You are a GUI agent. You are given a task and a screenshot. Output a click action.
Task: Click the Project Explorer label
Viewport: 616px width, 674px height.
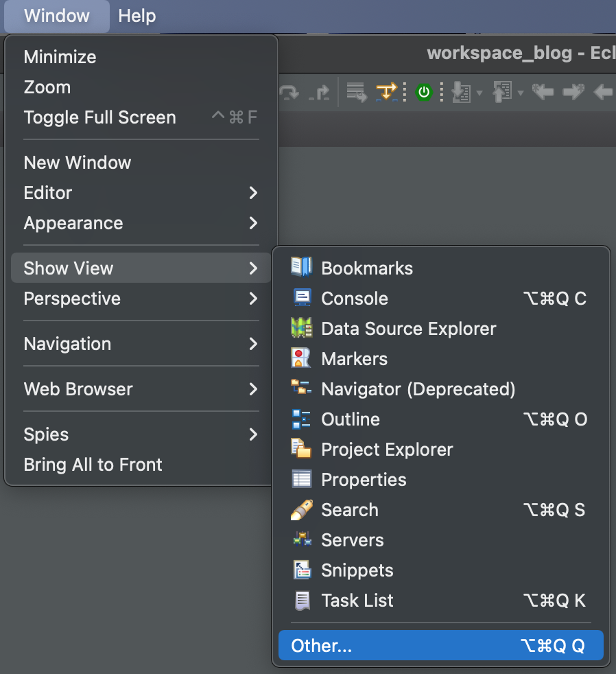pos(387,450)
